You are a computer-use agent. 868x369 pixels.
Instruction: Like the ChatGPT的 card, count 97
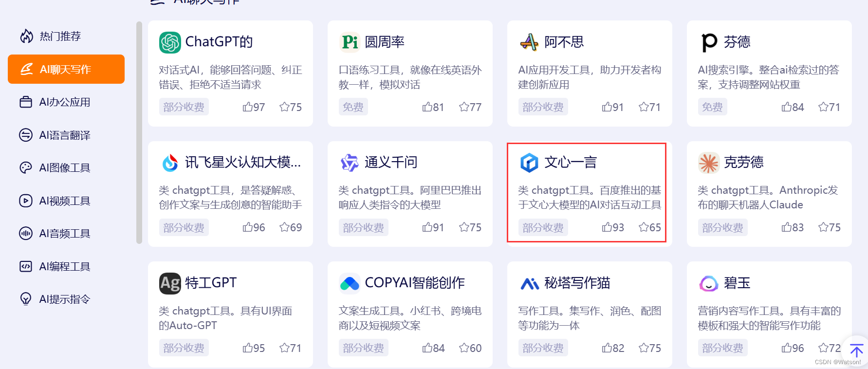click(x=254, y=107)
